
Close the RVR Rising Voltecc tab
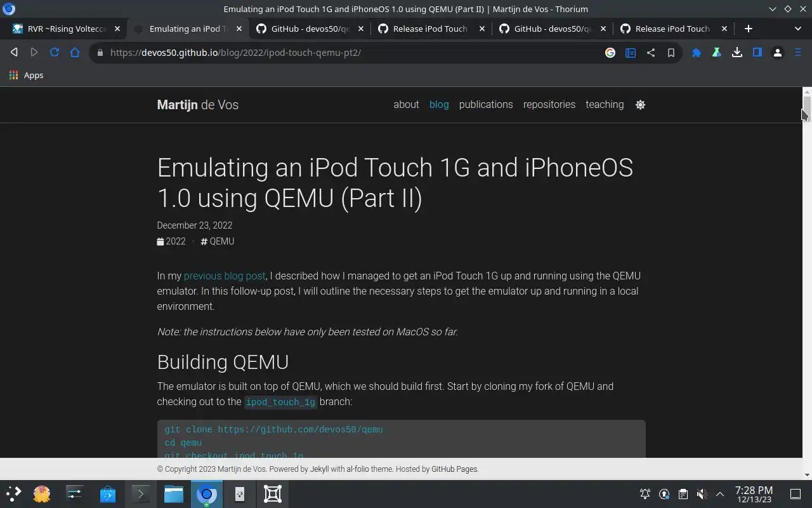click(x=117, y=29)
